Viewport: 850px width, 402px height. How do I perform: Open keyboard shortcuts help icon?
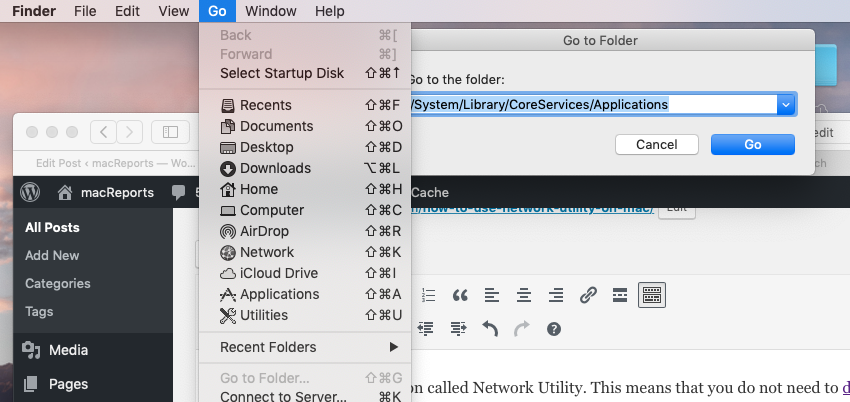click(x=553, y=329)
